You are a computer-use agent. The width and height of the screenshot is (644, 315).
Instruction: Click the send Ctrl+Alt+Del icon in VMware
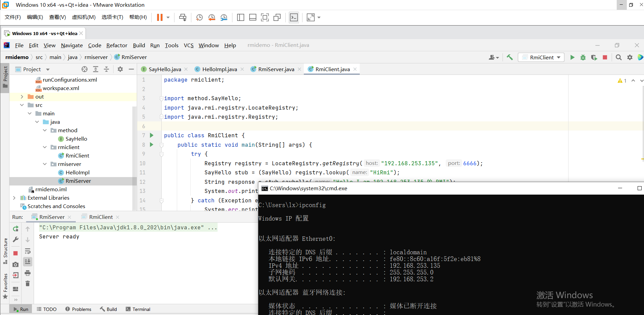(183, 18)
